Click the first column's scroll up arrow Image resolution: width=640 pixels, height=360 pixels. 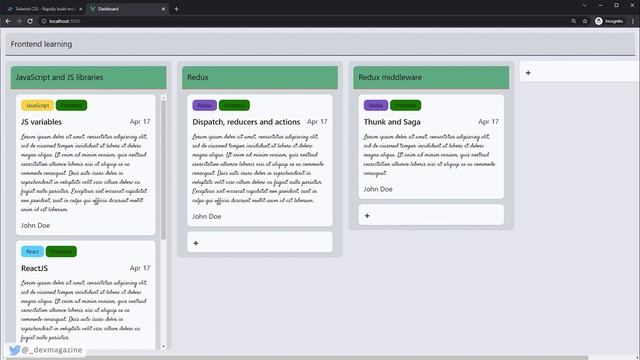click(x=164, y=98)
